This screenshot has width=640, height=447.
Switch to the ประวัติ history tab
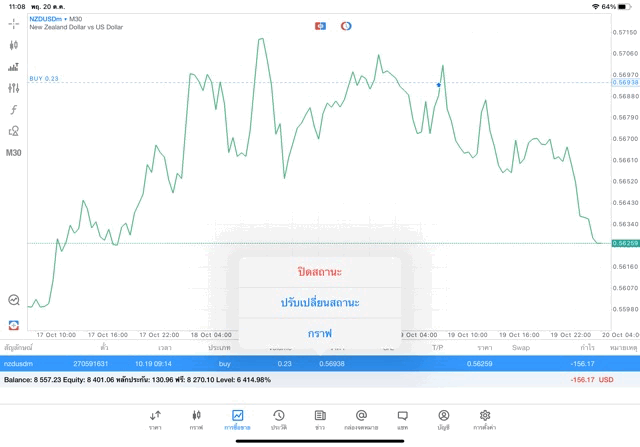[x=279, y=420]
